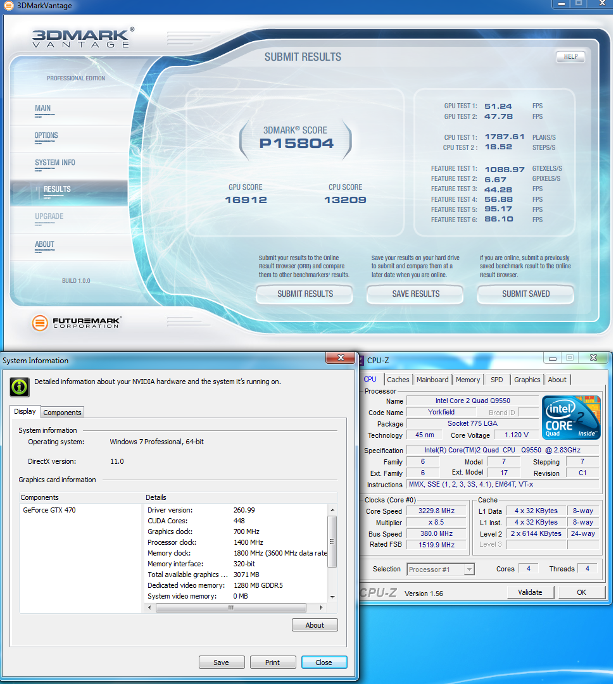The image size is (616, 684).
Task: Open the About tab in CPU-Z
Action: pyautogui.click(x=557, y=380)
